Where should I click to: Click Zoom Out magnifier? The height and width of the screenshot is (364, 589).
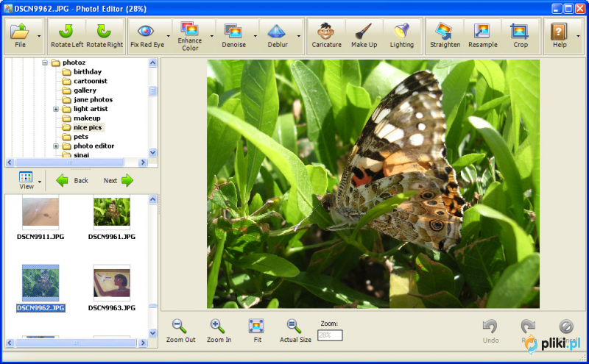(x=180, y=331)
